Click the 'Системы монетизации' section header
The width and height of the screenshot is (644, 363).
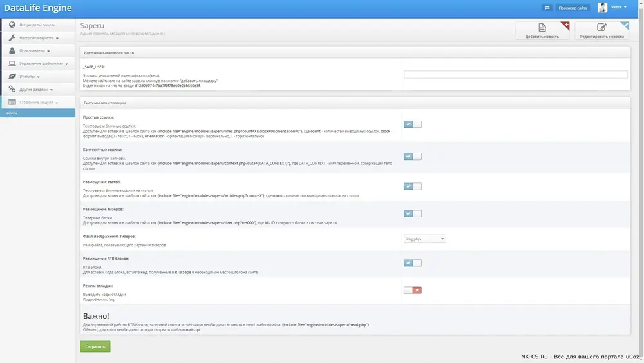[x=105, y=103]
